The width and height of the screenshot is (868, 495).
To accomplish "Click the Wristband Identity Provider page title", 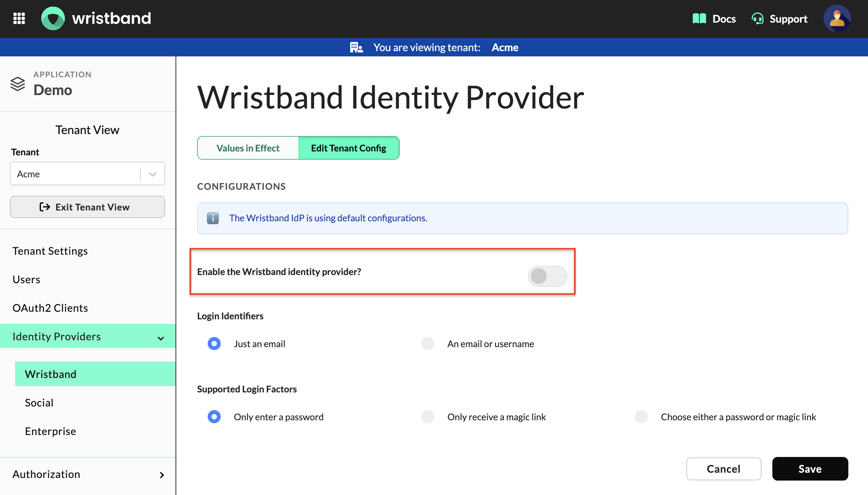I will coord(390,98).
